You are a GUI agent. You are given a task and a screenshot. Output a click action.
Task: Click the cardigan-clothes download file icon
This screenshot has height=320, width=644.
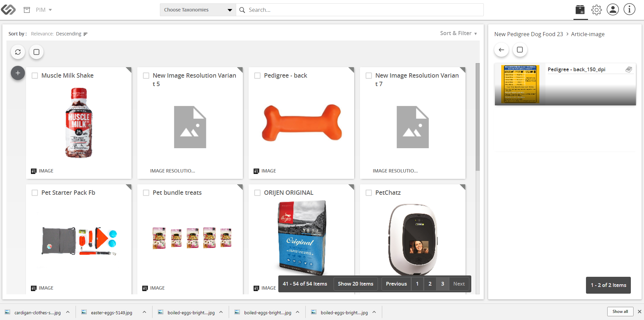point(7,312)
